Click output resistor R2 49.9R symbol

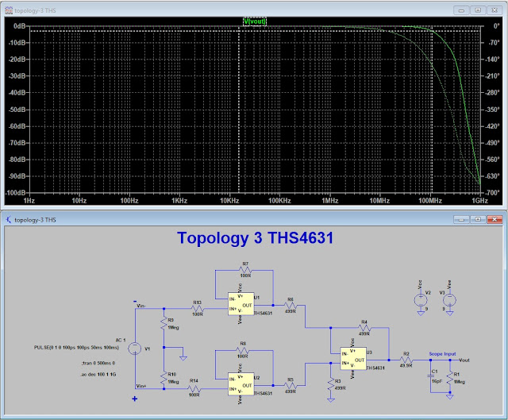click(x=406, y=360)
